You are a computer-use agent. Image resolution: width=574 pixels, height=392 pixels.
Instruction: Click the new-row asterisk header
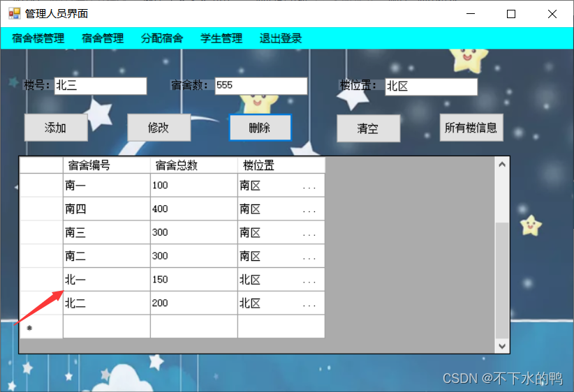[41, 327]
